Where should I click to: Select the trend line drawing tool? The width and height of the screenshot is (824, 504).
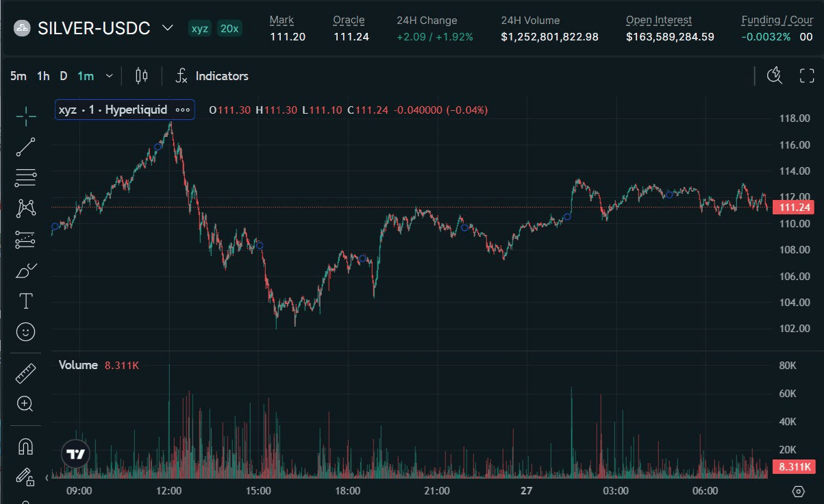[25, 147]
